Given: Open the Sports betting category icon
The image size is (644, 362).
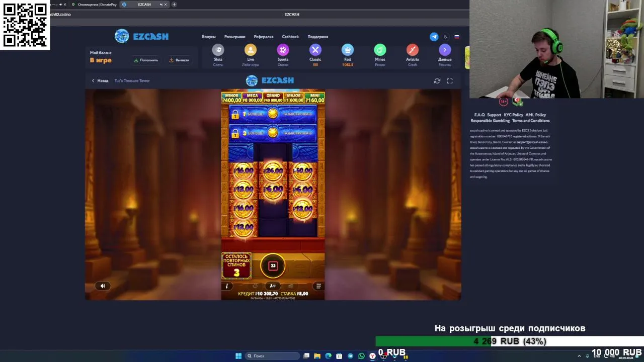Looking at the screenshot, I should point(283,50).
